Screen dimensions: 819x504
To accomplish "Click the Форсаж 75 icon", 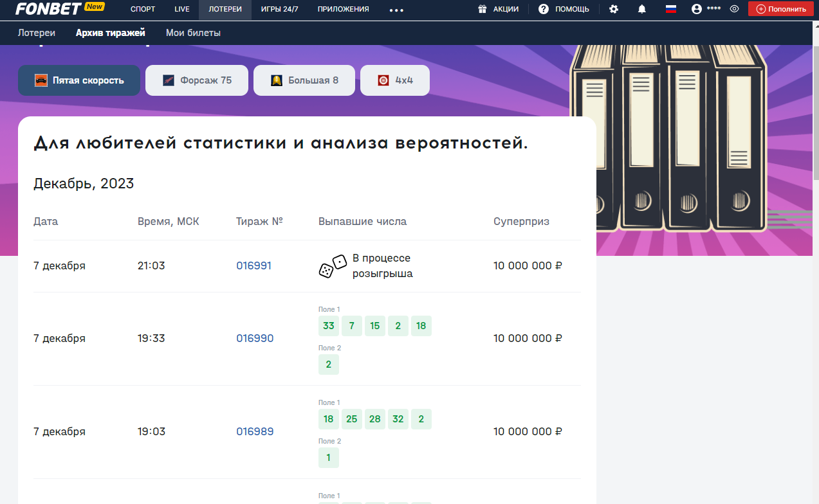I will point(169,80).
